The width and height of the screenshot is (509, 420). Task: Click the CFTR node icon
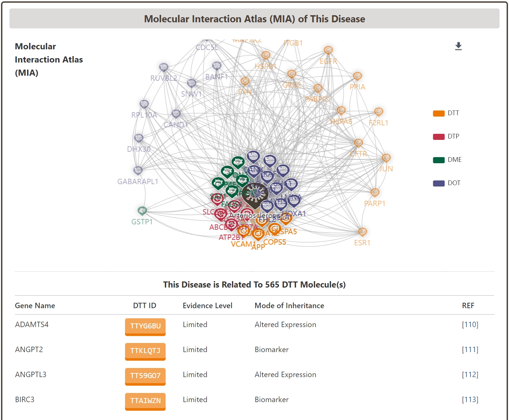pos(358,143)
